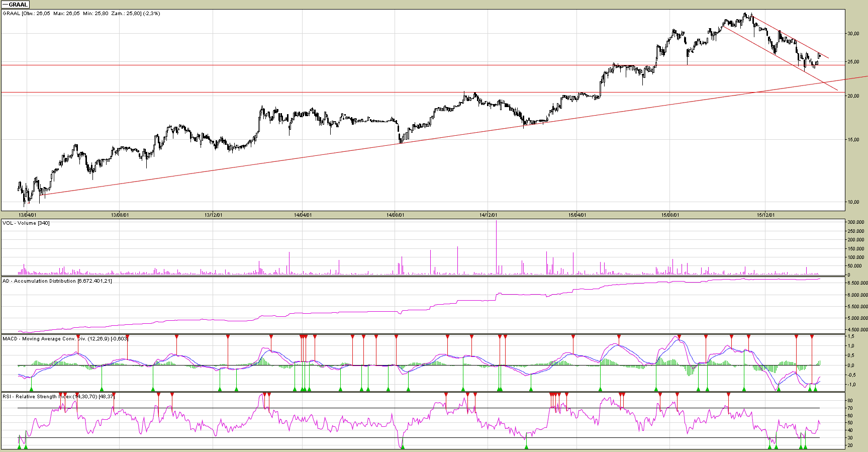
Task: Click rightmost green triangle in RSI panel
Action: (805, 446)
